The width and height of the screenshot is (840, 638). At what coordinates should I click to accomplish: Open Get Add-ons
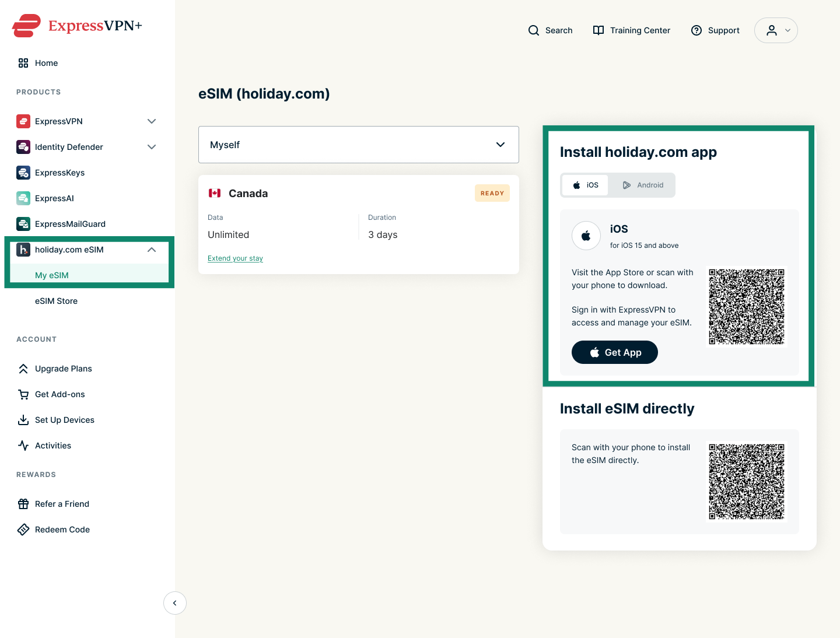60,394
